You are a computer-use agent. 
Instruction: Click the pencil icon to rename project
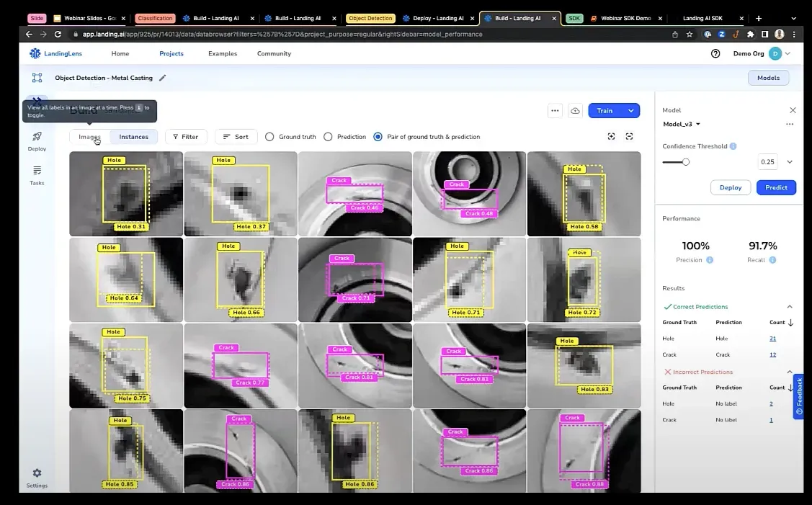point(162,78)
